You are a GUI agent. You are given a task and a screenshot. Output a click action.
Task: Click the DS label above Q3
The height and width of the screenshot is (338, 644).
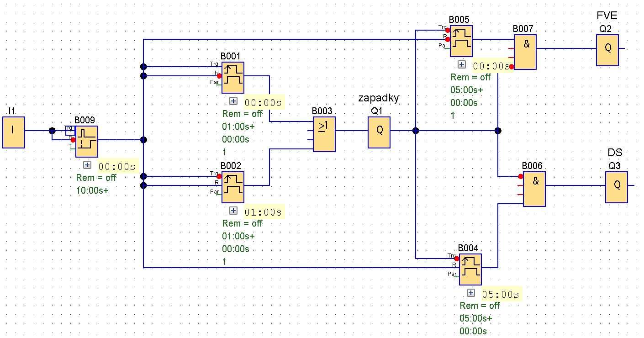click(x=615, y=153)
